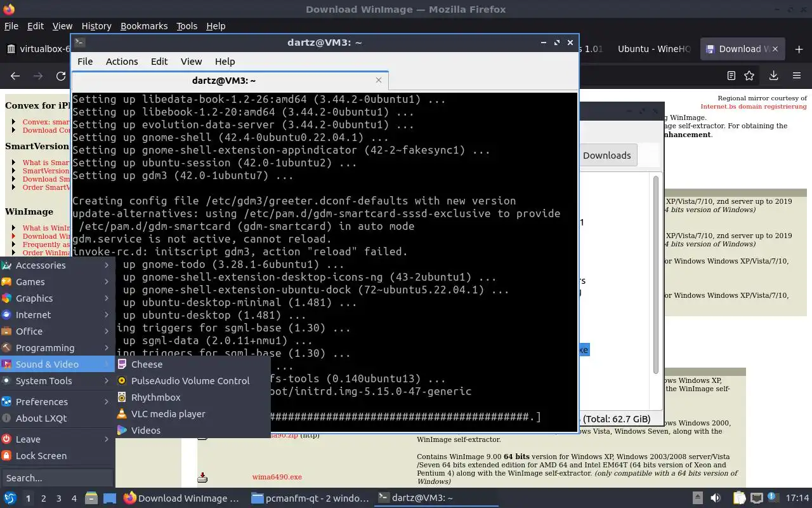
Task: Open file manager quick-launch icon in panel
Action: coord(91,498)
